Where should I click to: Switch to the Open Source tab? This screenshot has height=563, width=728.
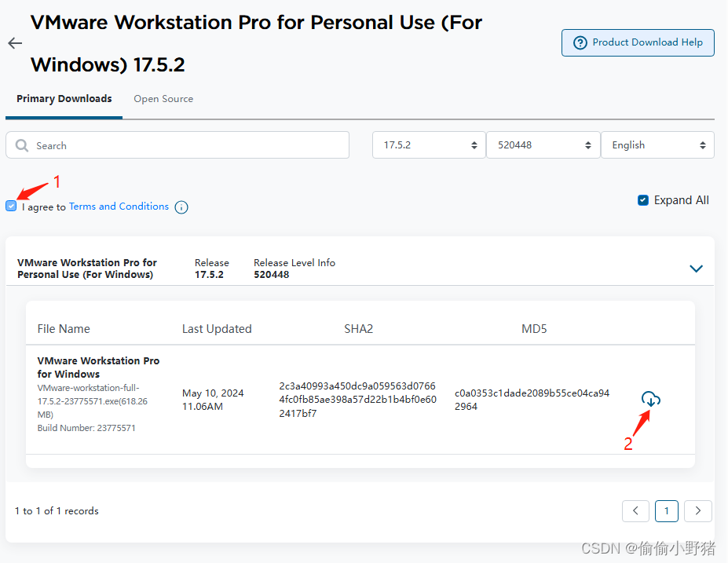163,99
